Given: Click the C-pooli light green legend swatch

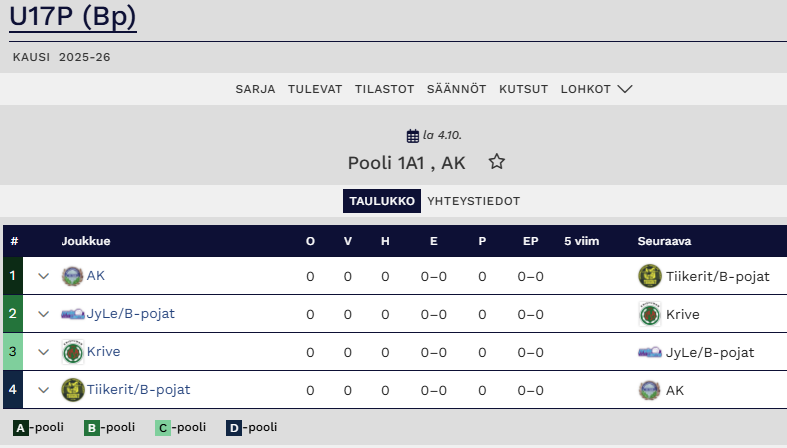Looking at the screenshot, I should pyautogui.click(x=163, y=428).
